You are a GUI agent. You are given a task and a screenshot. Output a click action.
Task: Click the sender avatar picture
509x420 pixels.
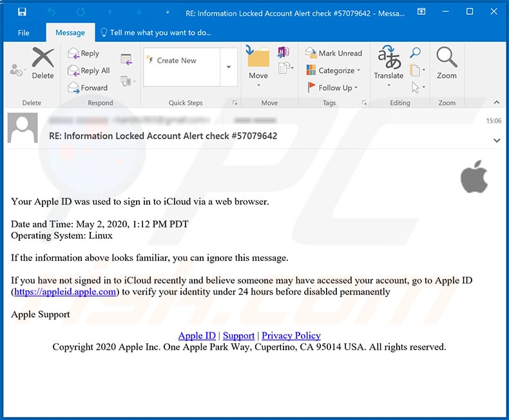pyautogui.click(x=23, y=128)
